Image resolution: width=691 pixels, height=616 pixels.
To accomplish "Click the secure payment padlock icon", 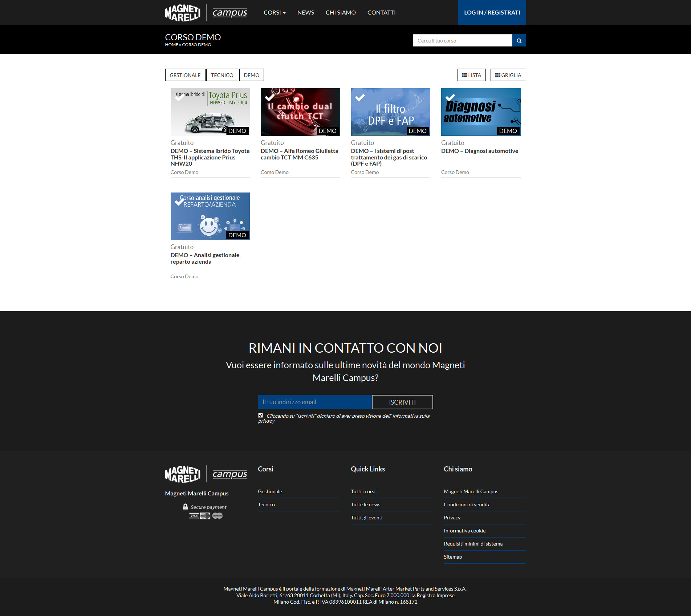I will [x=185, y=507].
